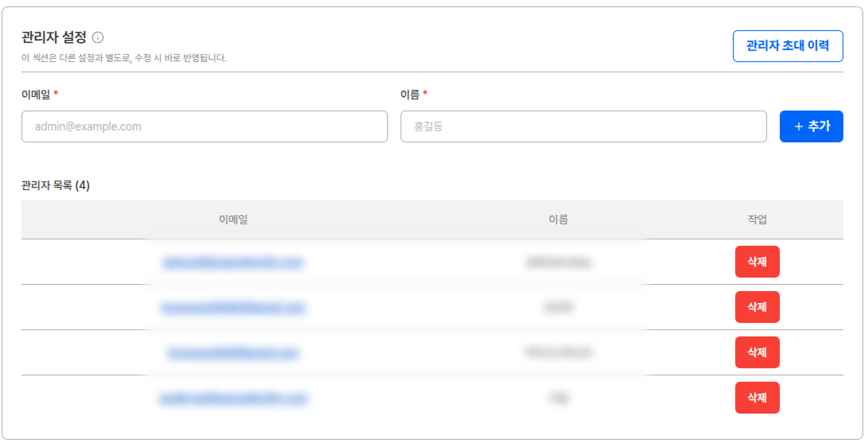The height and width of the screenshot is (443, 868).
Task: Open the blurred email link in second row
Action: click(232, 307)
